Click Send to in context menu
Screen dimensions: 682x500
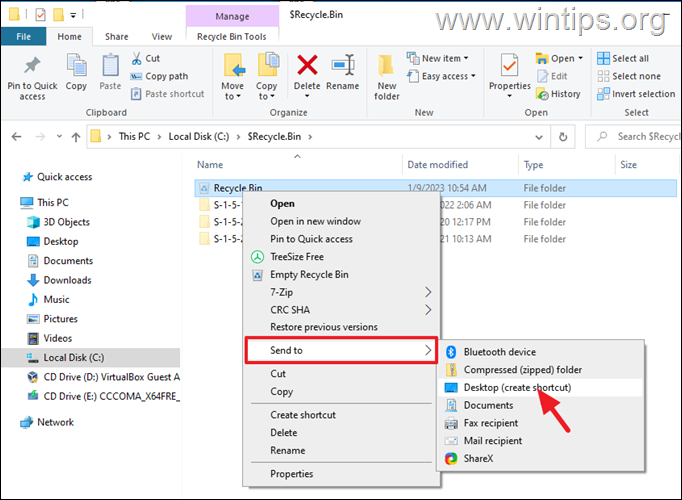[341, 350]
